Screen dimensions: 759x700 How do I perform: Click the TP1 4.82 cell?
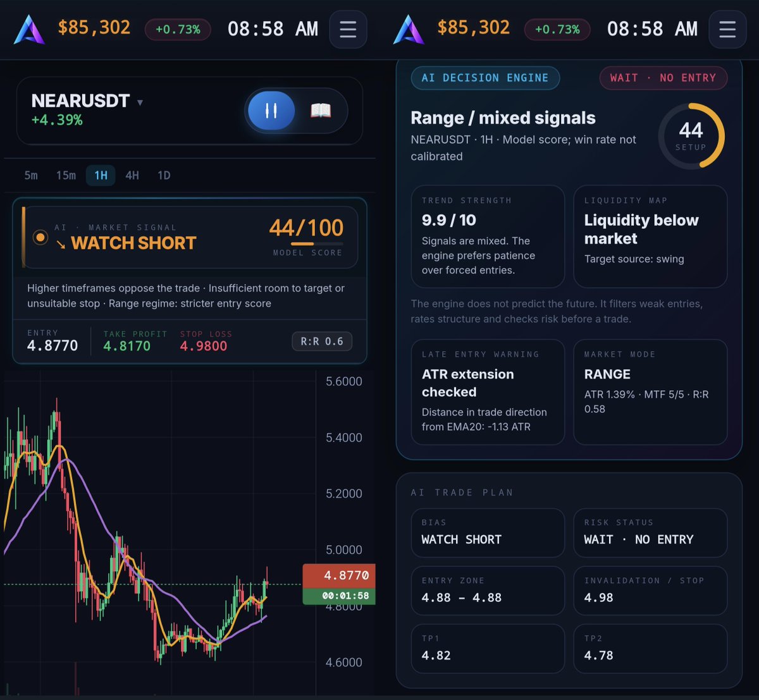[x=488, y=649]
